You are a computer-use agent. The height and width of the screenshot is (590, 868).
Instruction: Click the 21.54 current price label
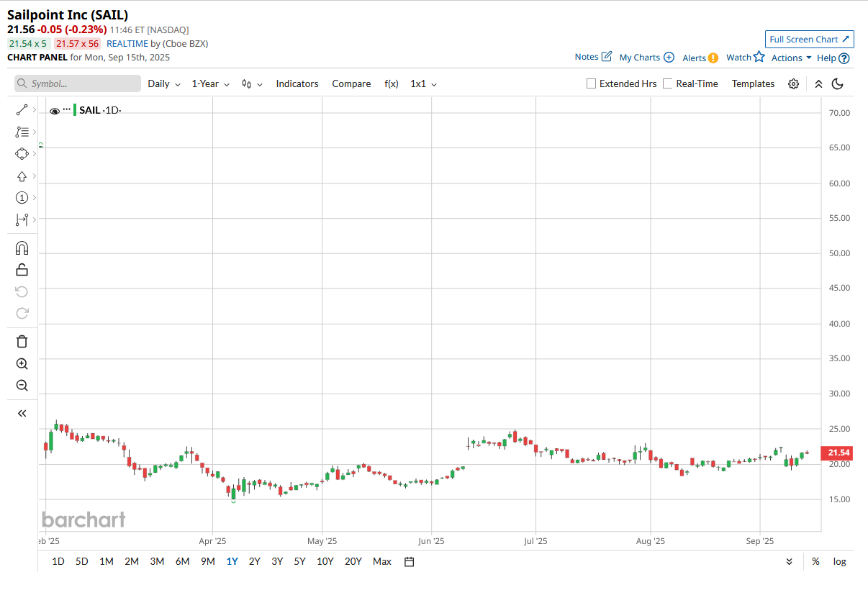(x=838, y=453)
